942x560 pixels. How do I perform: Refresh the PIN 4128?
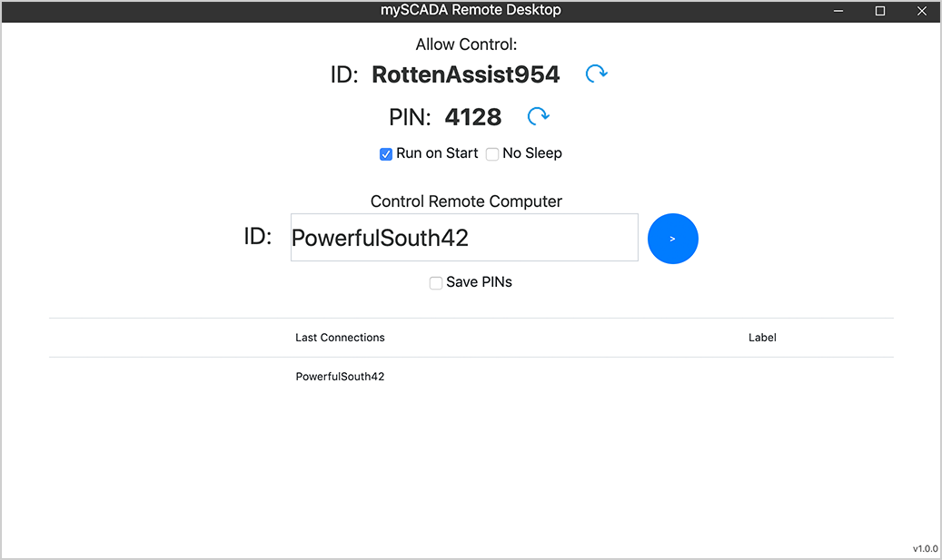point(539,116)
